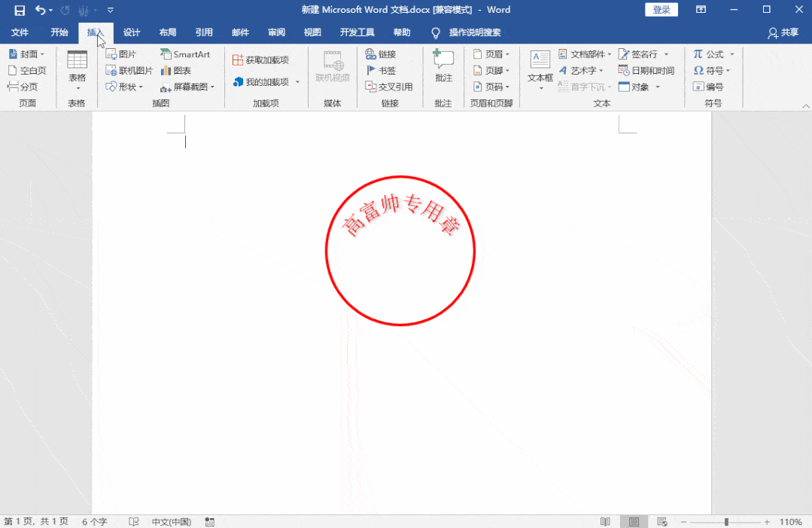Image resolution: width=812 pixels, height=528 pixels.
Task: Click the 6 个字 word count
Action: [x=94, y=521]
